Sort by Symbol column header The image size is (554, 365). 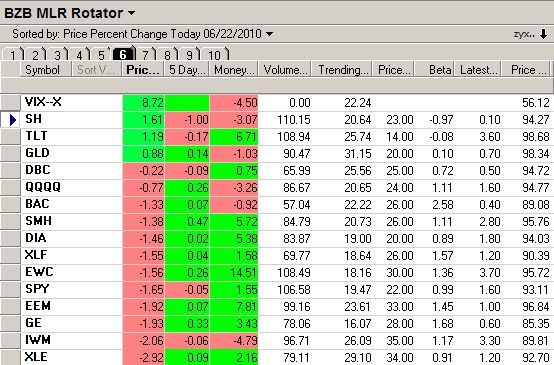[46, 69]
